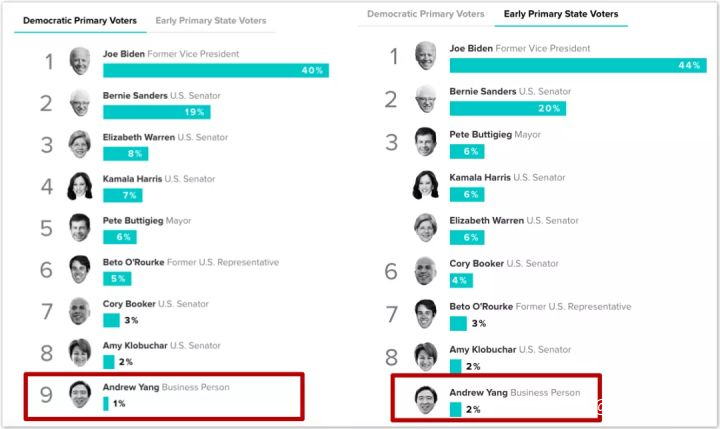
Task: Click Cory Booker's photo in right panel
Action: (x=426, y=271)
